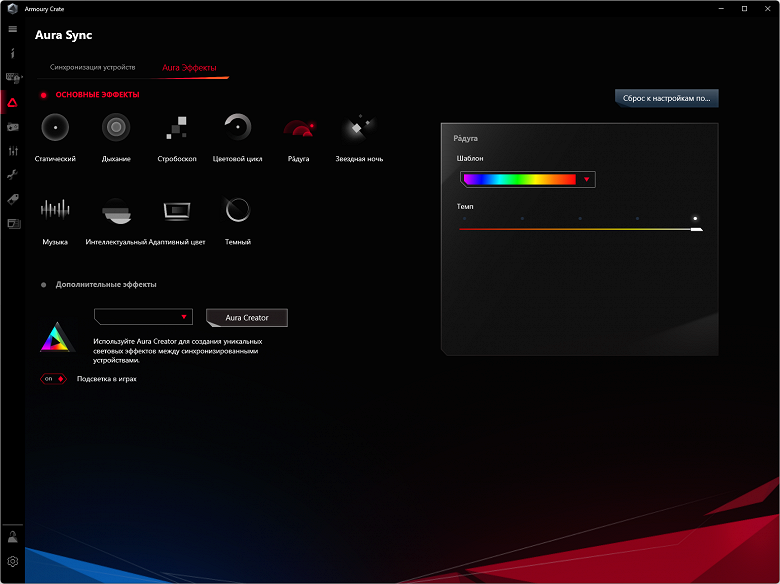The width and height of the screenshot is (780, 584).
Task: Launch Aura Creator button
Action: tap(247, 318)
